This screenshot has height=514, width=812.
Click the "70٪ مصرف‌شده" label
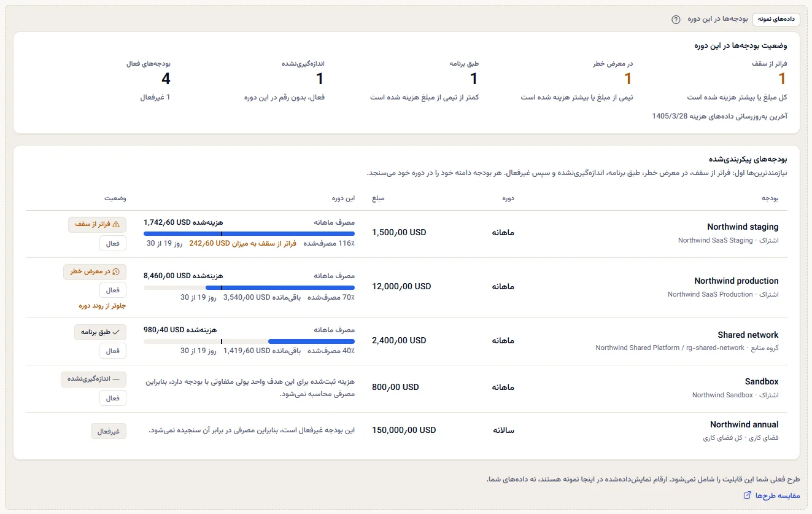[x=331, y=297]
